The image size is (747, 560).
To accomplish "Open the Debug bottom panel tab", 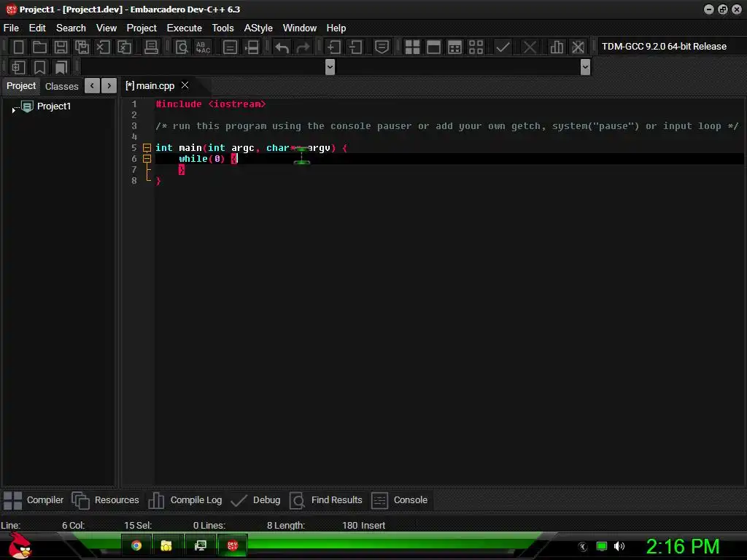I will (255, 500).
